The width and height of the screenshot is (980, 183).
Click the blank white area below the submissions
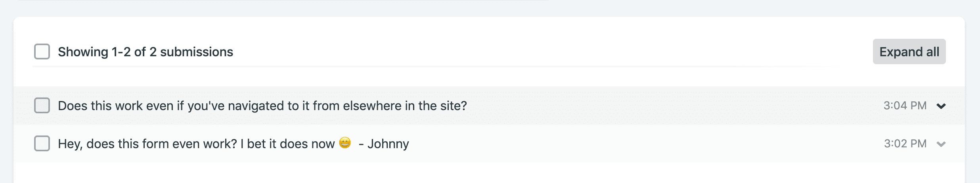pyautogui.click(x=489, y=173)
